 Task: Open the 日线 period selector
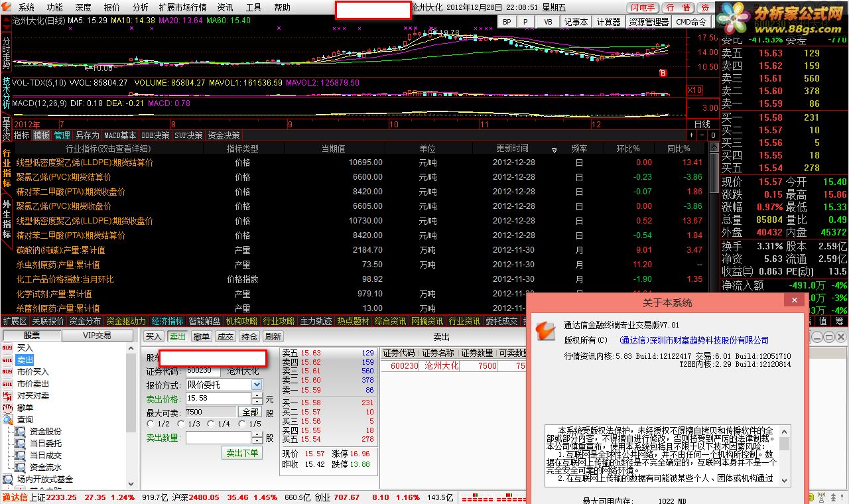click(x=702, y=124)
